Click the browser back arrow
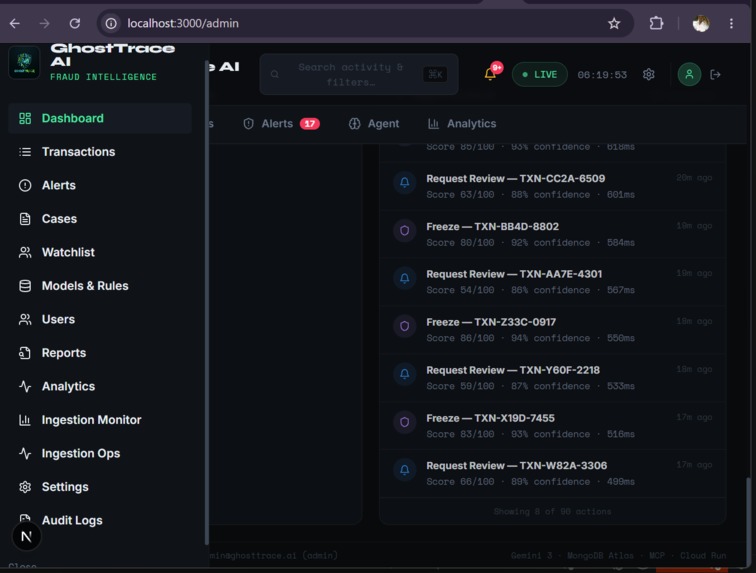Viewport: 756px width, 573px height. (x=14, y=23)
